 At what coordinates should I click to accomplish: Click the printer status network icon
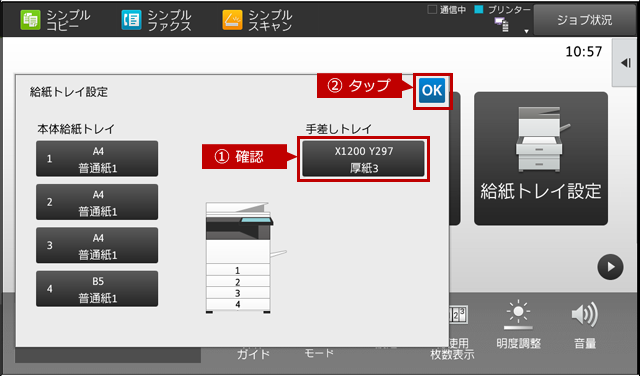pyautogui.click(x=502, y=24)
